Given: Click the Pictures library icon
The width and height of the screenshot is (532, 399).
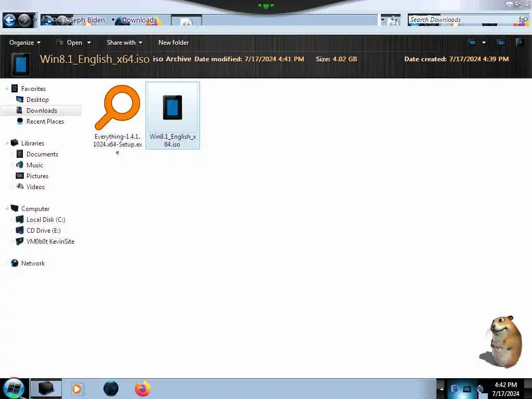Looking at the screenshot, I should [x=20, y=176].
